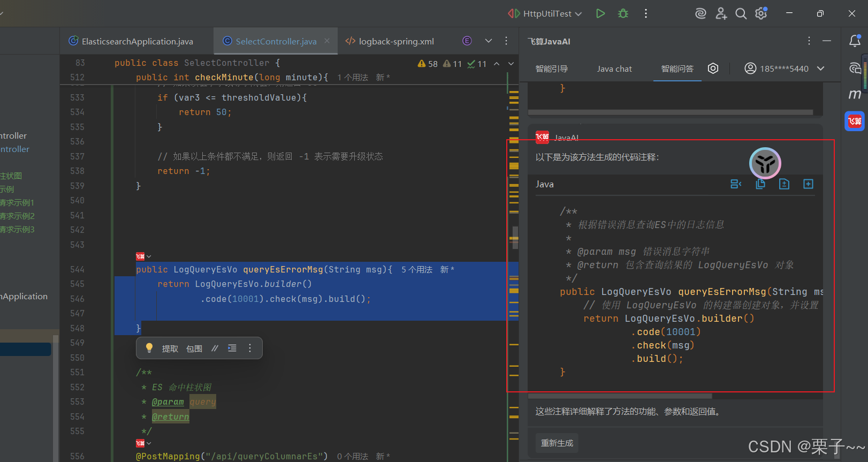Click the line number 544 in the gutter

tap(77, 269)
